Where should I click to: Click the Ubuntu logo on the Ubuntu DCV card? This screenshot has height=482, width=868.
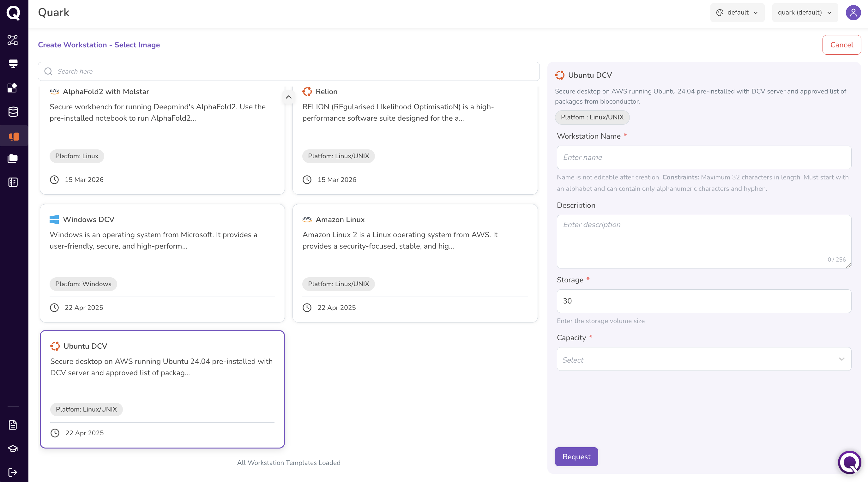[x=55, y=346]
